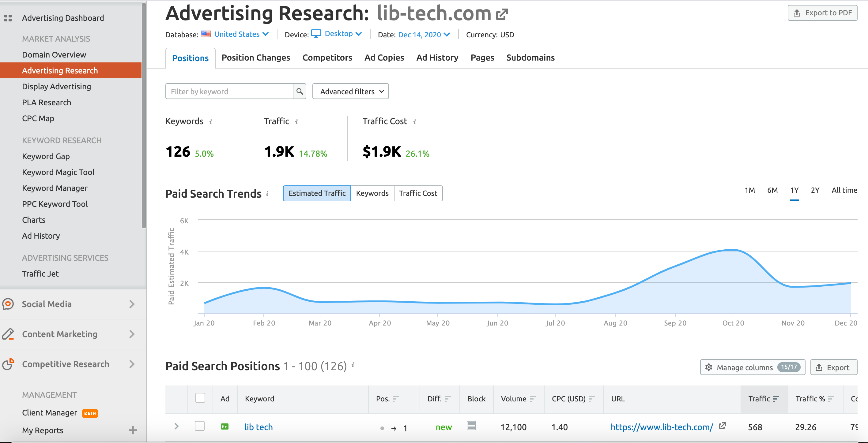The width and height of the screenshot is (868, 443).
Task: Click the Block icon in lib tech row
Action: coord(471,426)
